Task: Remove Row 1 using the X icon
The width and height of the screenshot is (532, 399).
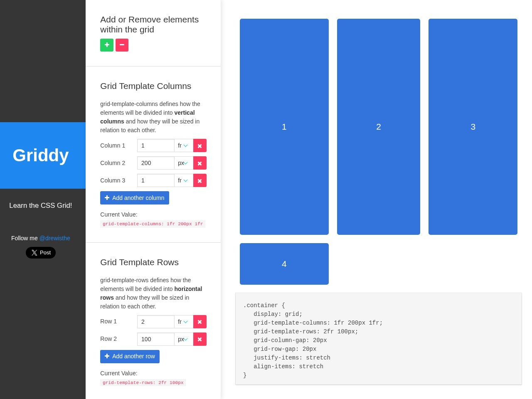Action: (x=200, y=322)
